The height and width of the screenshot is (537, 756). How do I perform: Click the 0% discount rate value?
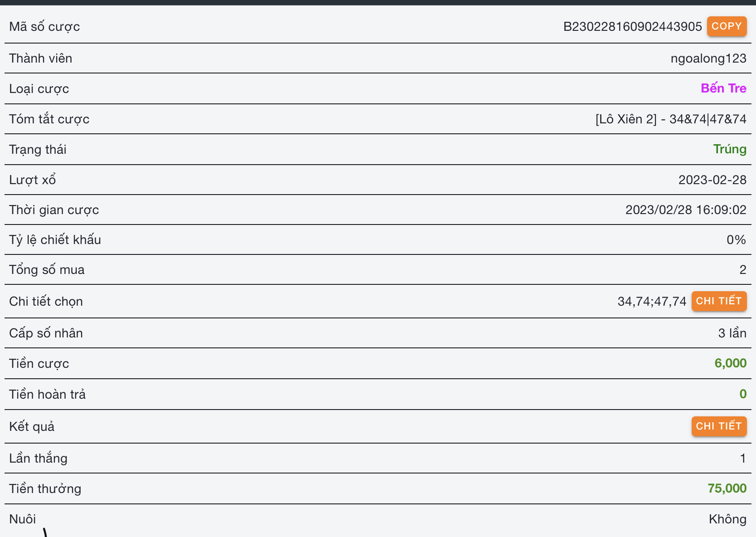736,240
